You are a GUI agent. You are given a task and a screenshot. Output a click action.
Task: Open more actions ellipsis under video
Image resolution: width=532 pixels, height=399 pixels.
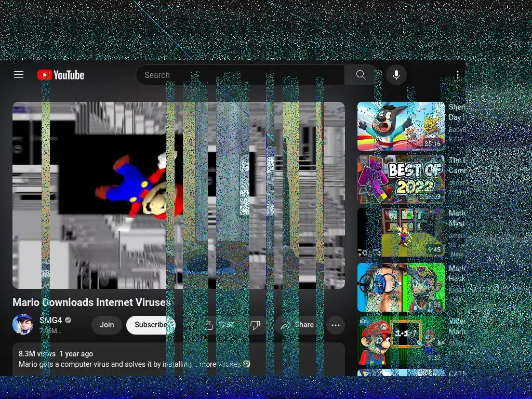[x=336, y=325]
